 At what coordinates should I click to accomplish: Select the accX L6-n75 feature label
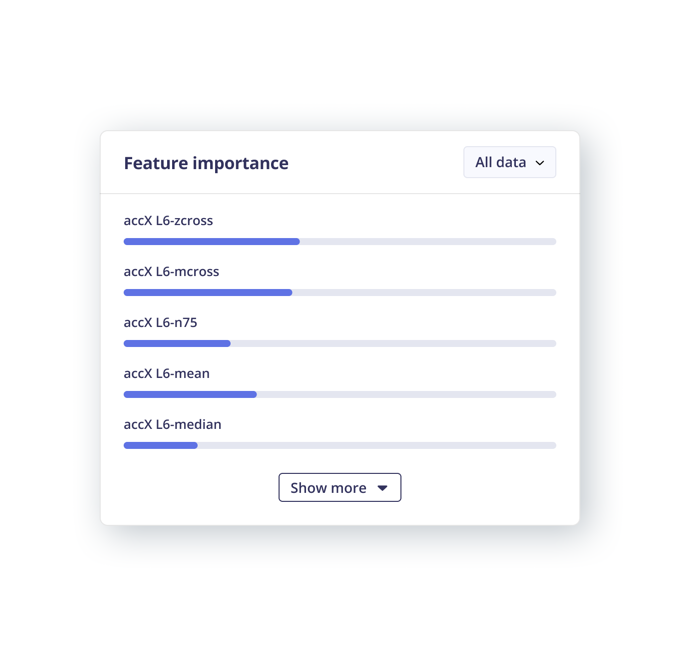click(x=160, y=322)
